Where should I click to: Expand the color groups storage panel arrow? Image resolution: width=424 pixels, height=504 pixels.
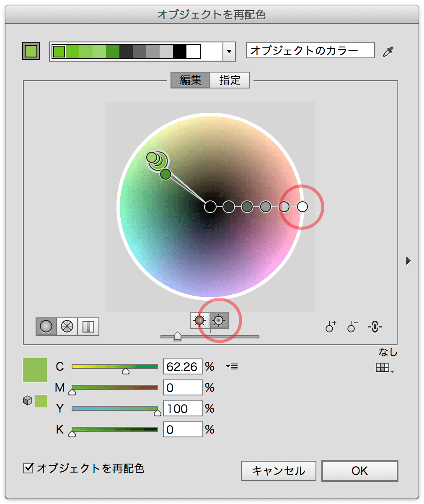tap(408, 261)
